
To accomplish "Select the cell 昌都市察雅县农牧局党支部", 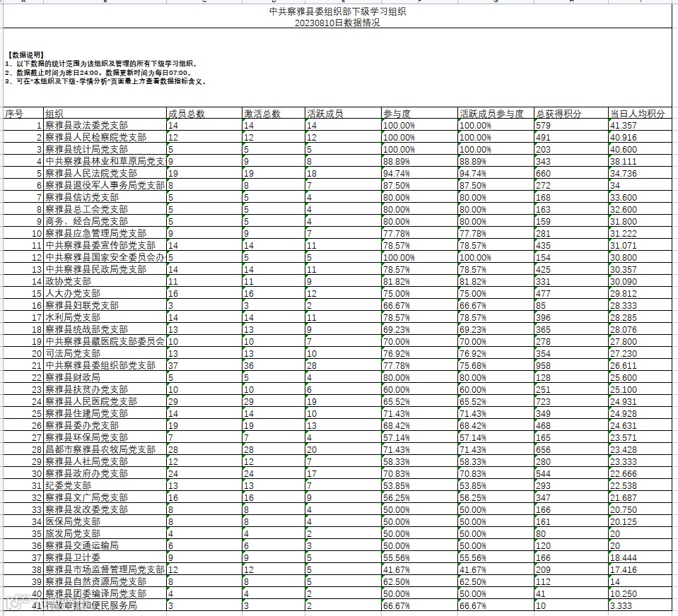I will [x=105, y=450].
